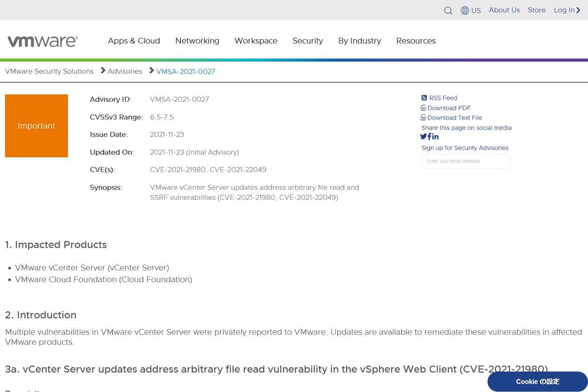Viewport: 588px width, 392px height.
Task: Click the RSS Feed icon
Action: point(424,98)
